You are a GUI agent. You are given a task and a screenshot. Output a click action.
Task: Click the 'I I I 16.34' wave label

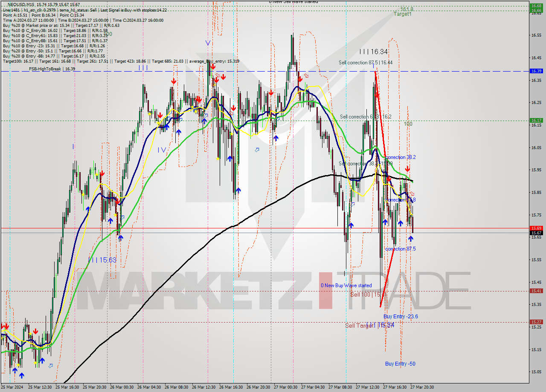[373, 52]
